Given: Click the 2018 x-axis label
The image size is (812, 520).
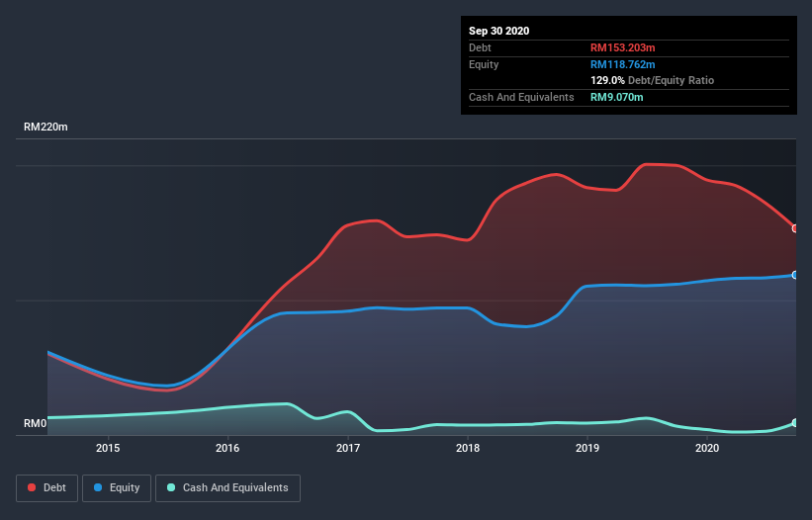Looking at the screenshot, I should (468, 448).
